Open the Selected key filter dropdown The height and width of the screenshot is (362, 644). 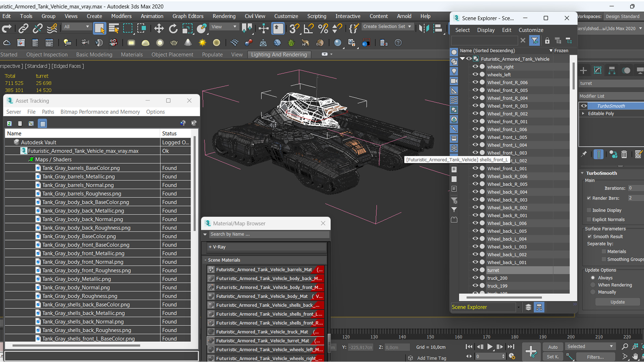[590, 347]
